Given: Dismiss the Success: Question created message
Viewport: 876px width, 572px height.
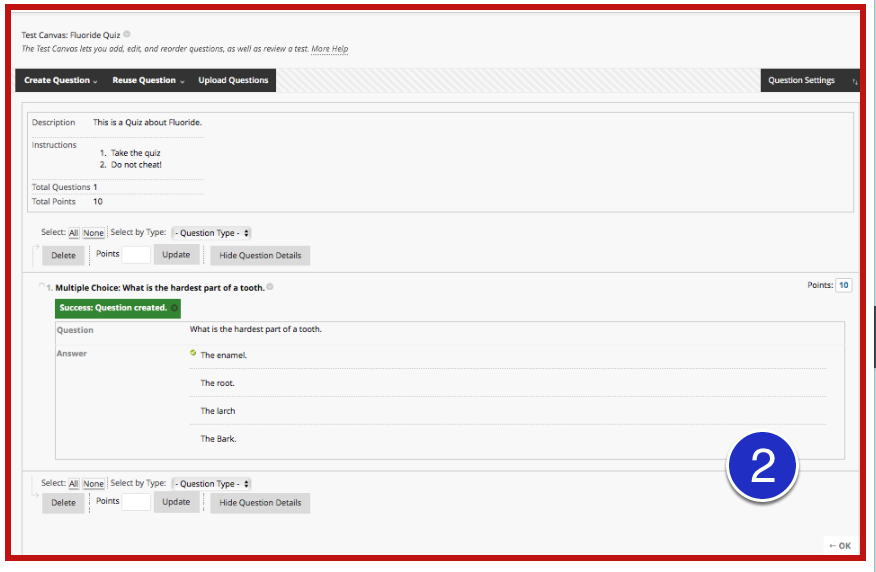Looking at the screenshot, I should 174,308.
